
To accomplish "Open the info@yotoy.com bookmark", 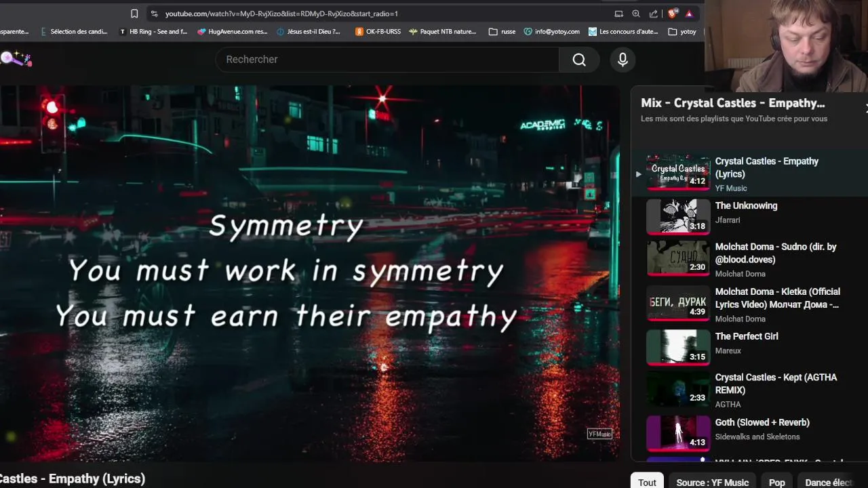I will click(551, 31).
